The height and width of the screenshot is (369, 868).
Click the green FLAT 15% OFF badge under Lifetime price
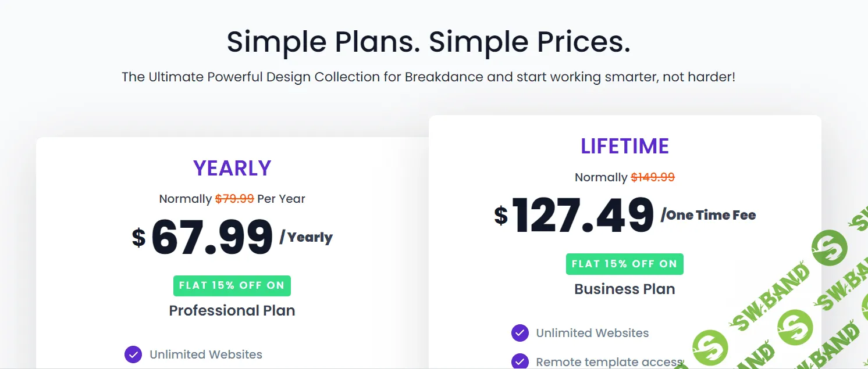pos(624,264)
